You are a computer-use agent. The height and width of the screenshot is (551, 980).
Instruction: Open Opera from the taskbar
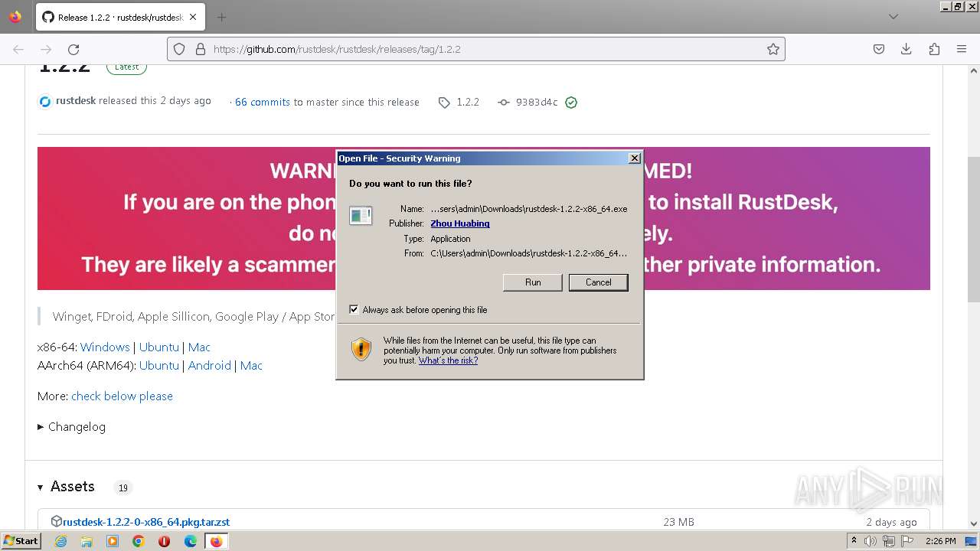click(164, 541)
